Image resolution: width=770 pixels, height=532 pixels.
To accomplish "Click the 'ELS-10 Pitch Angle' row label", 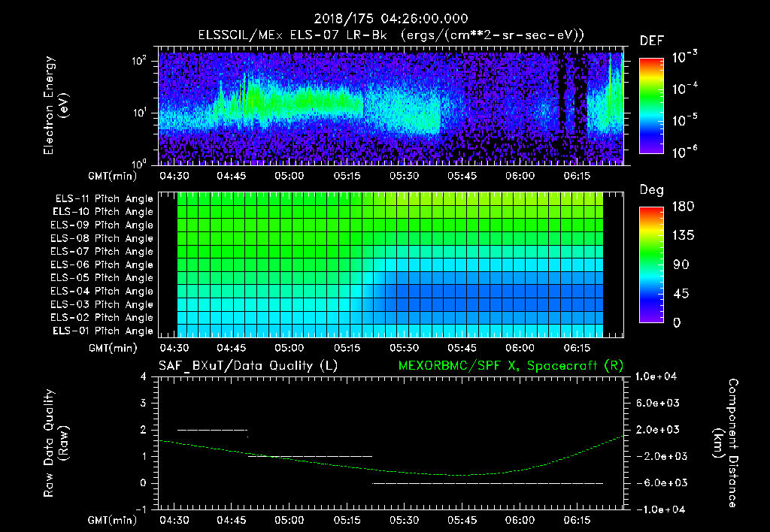I will tap(103, 212).
